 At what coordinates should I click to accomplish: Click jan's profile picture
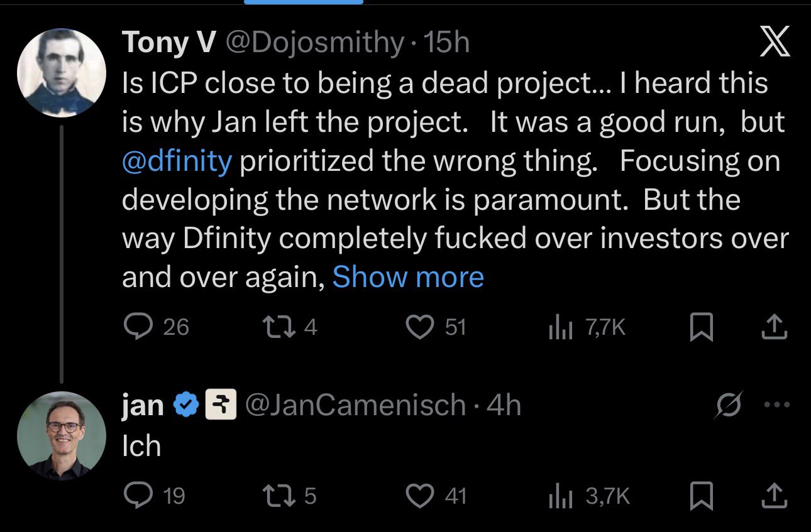(x=61, y=435)
